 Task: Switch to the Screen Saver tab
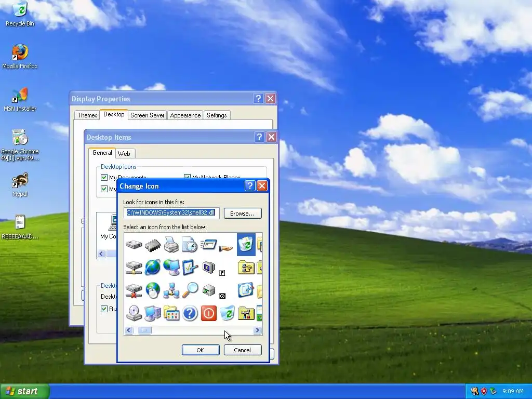(147, 115)
